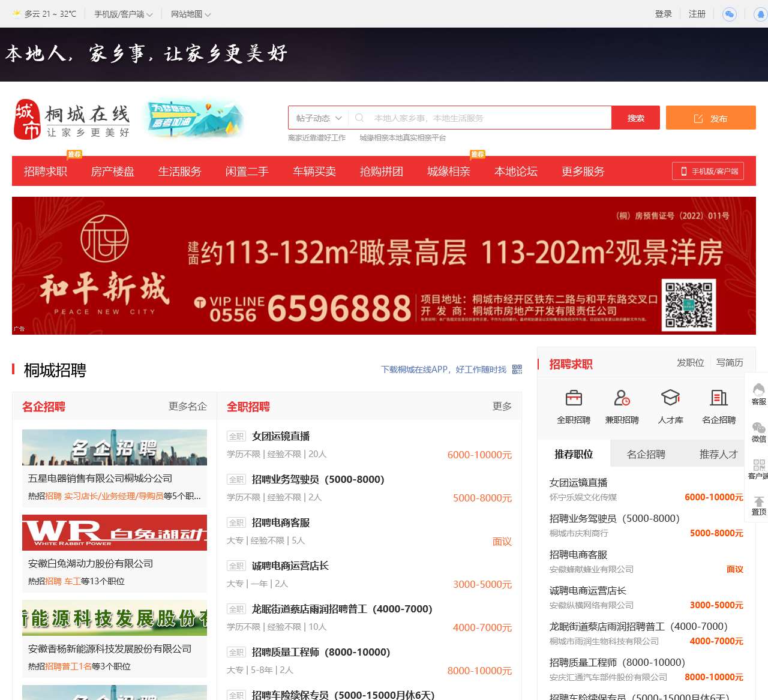Click the red 搜索 button
The height and width of the screenshot is (700, 768).
(635, 118)
